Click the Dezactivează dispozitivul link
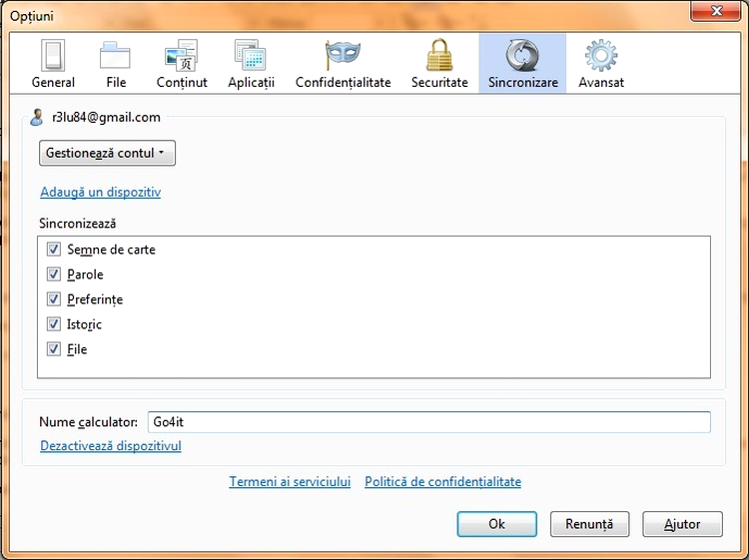 [x=111, y=446]
